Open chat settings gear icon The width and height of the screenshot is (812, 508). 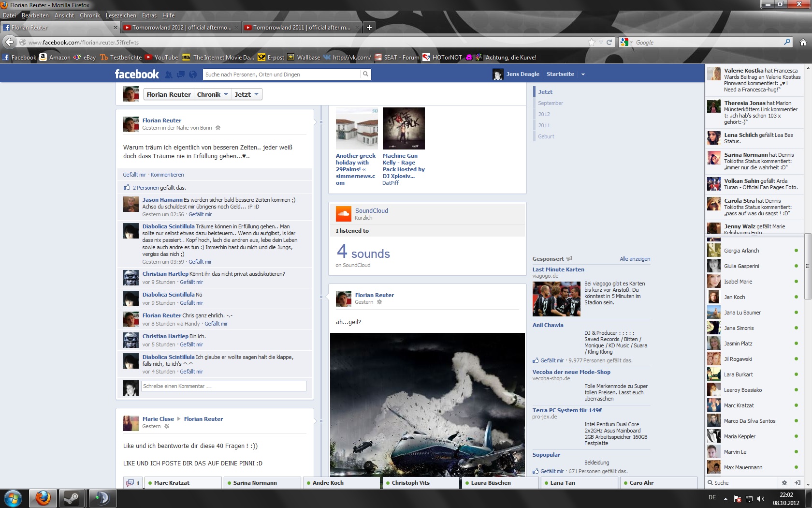coord(784,483)
